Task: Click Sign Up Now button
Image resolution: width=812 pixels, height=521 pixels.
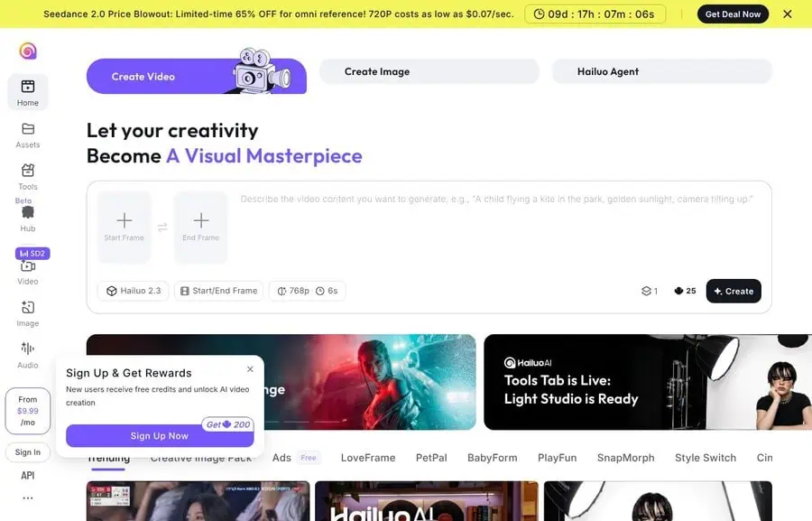Action: (160, 436)
